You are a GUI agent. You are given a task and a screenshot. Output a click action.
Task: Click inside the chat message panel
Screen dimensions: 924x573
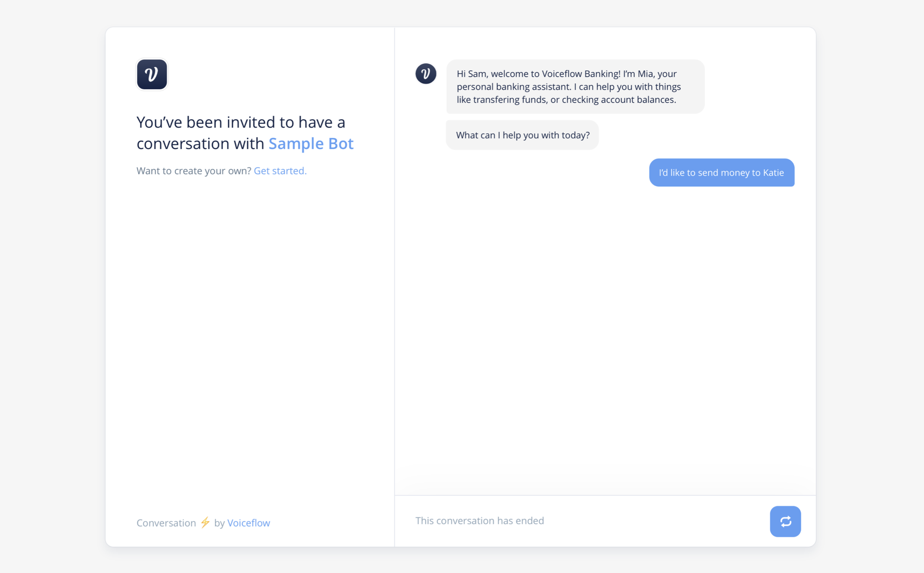603,302
